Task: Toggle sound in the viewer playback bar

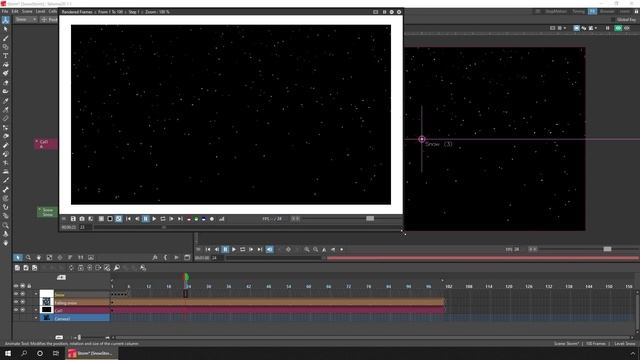Action: pyautogui.click(x=269, y=249)
